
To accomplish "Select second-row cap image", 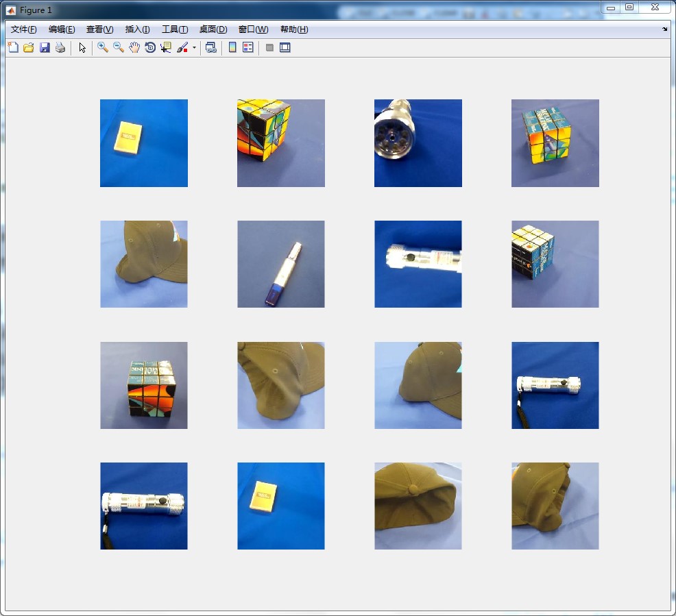I will [144, 264].
